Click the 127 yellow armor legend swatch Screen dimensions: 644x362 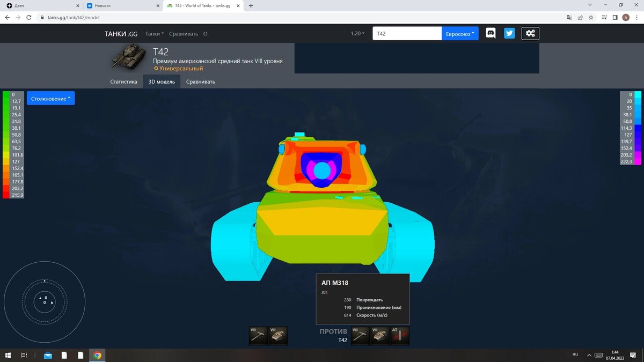coord(6,161)
